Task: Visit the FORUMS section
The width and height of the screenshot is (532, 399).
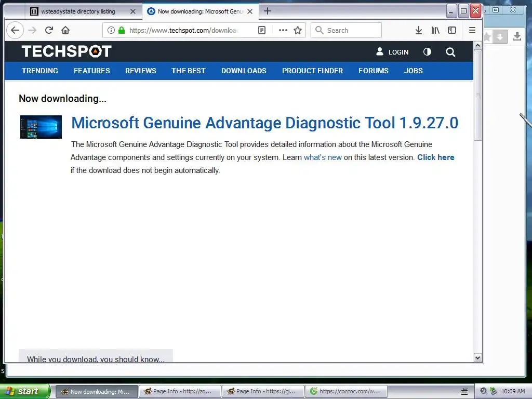Action: [x=373, y=71]
